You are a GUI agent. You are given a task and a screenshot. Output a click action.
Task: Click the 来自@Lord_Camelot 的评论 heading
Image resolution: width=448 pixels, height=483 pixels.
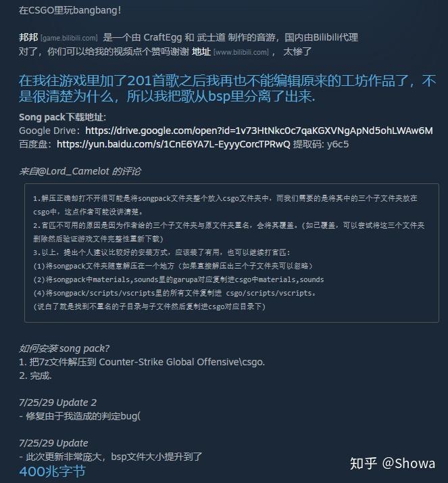click(x=80, y=171)
